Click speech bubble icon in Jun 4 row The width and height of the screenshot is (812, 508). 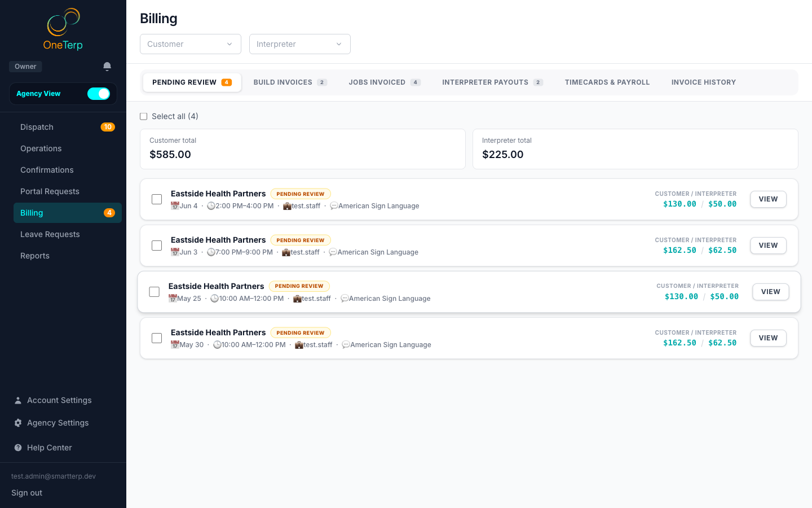tap(334, 206)
